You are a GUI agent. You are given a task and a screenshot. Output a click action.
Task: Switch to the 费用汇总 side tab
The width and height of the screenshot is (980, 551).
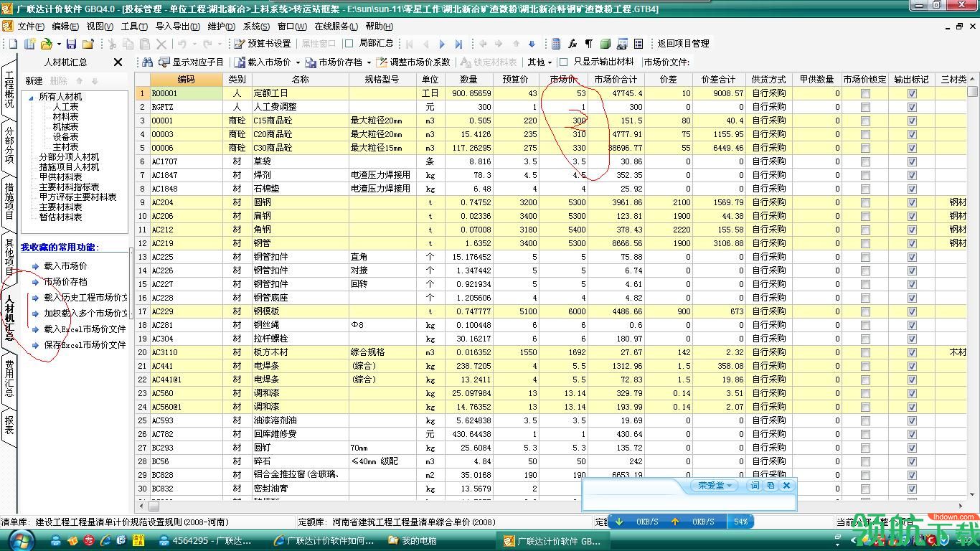(x=9, y=377)
